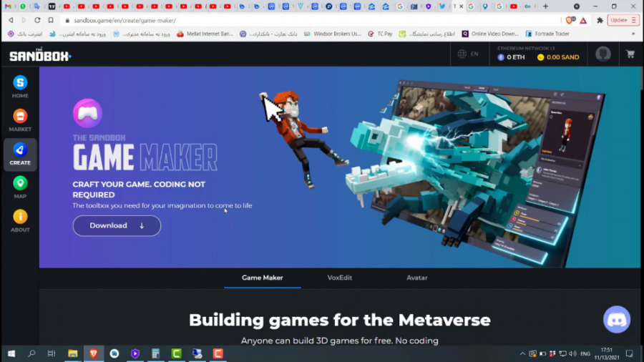Go back in browser history
The image size is (644, 362).
(x=11, y=20)
